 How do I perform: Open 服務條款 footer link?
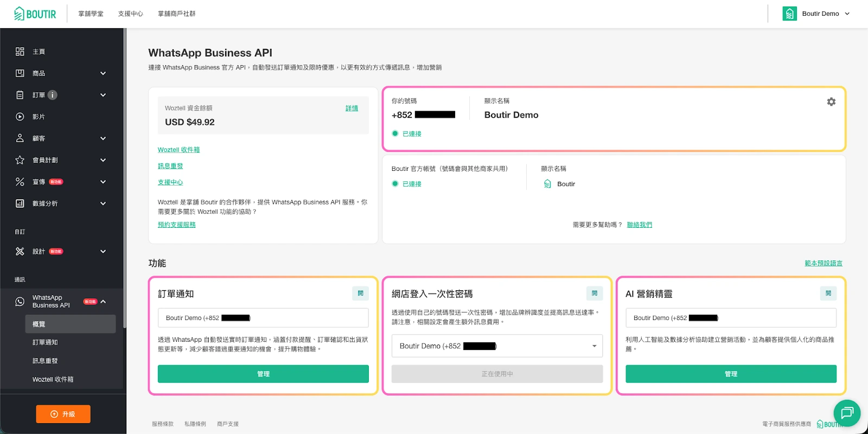pyautogui.click(x=163, y=424)
